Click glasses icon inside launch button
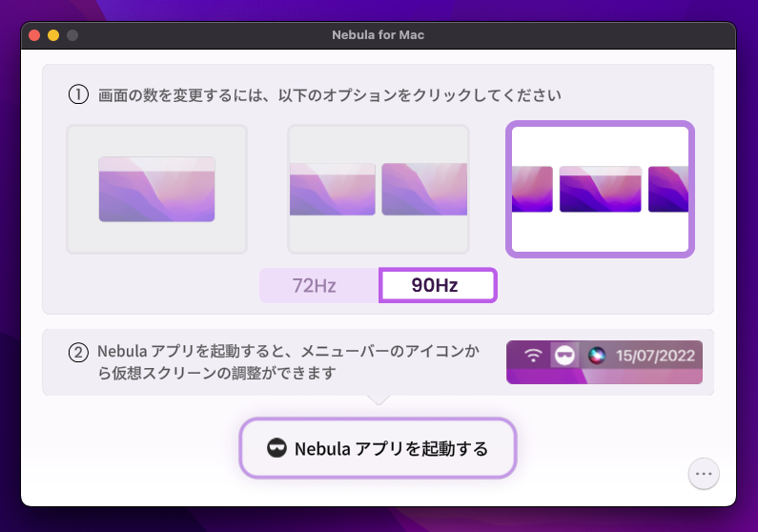 [277, 448]
